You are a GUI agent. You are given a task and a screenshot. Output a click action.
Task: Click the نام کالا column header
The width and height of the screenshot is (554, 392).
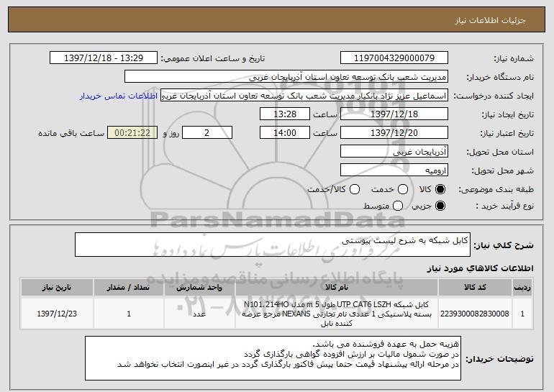(337, 288)
